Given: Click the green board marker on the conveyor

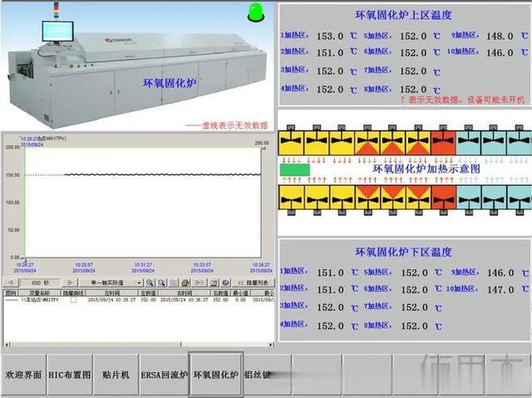Looking at the screenshot, I should [295, 170].
